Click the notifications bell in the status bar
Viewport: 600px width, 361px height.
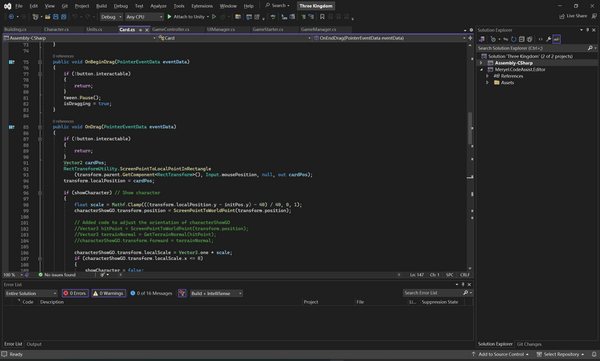coord(594,354)
